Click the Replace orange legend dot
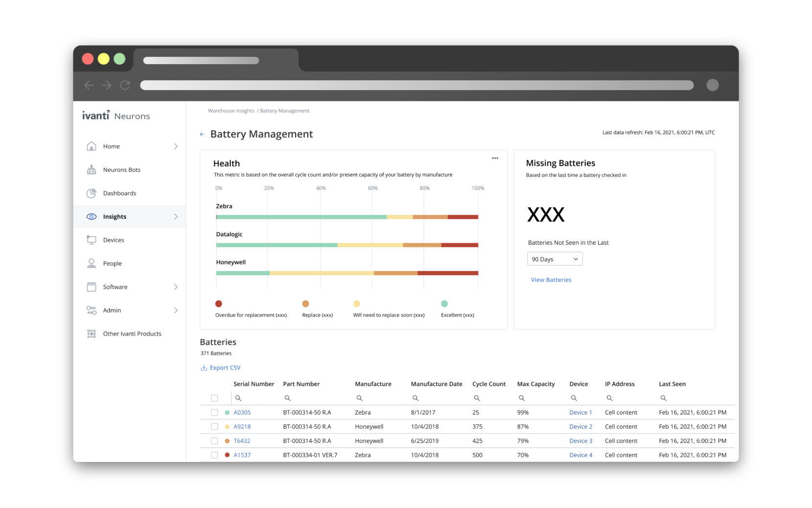The height and width of the screenshot is (508, 812). click(306, 303)
